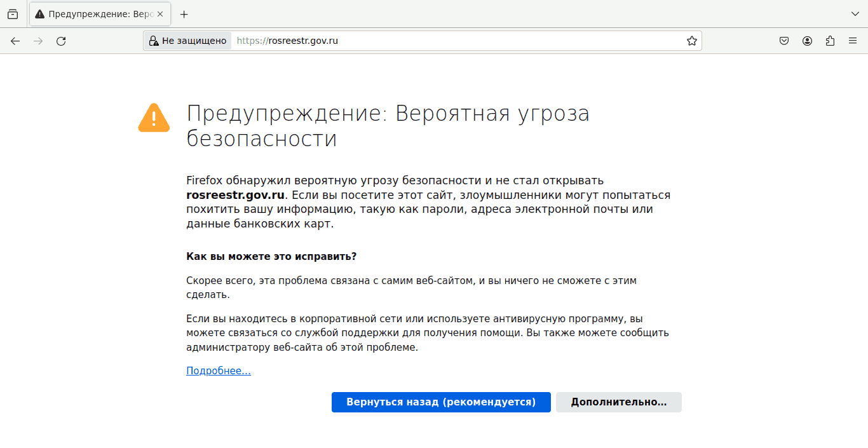Click 'Как вы можете это исправить?' heading

(x=271, y=256)
